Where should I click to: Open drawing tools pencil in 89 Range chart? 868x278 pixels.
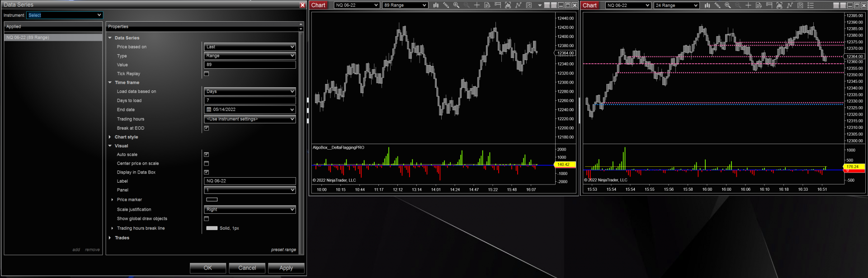coord(446,5)
